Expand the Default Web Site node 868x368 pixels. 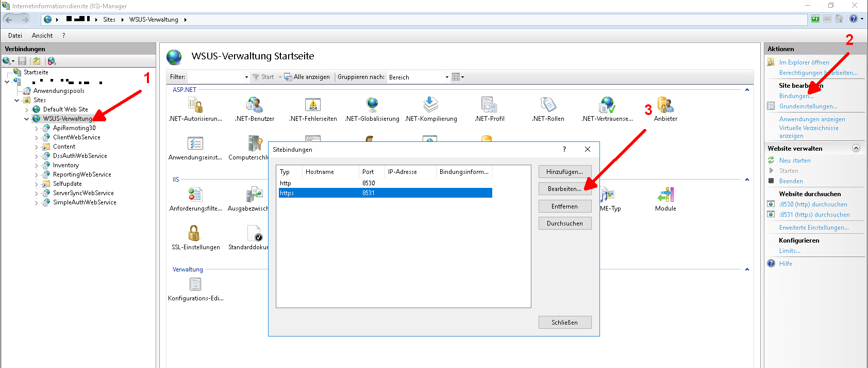(x=27, y=109)
